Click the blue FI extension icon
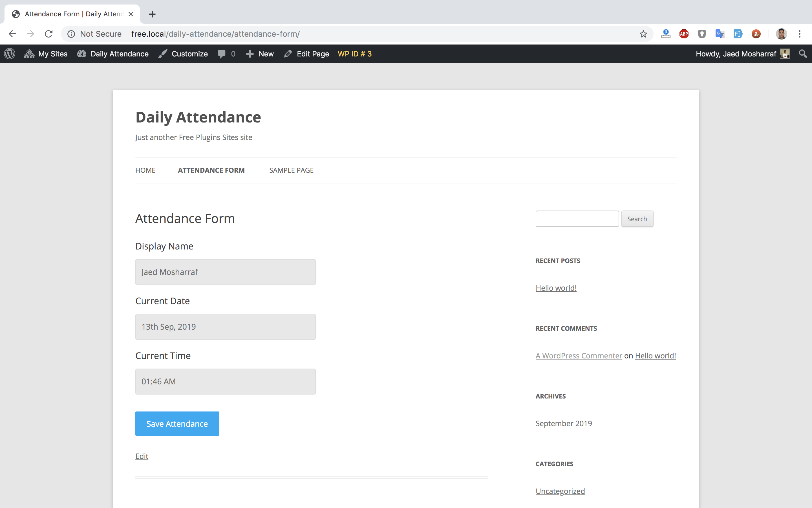This screenshot has height=508, width=812. click(x=738, y=34)
